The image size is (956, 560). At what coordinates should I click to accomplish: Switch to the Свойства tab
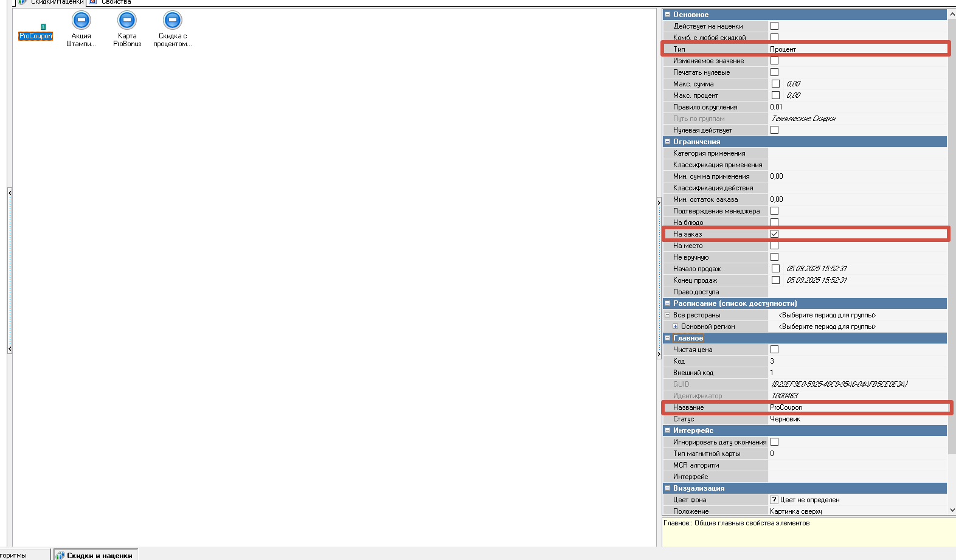116,2
